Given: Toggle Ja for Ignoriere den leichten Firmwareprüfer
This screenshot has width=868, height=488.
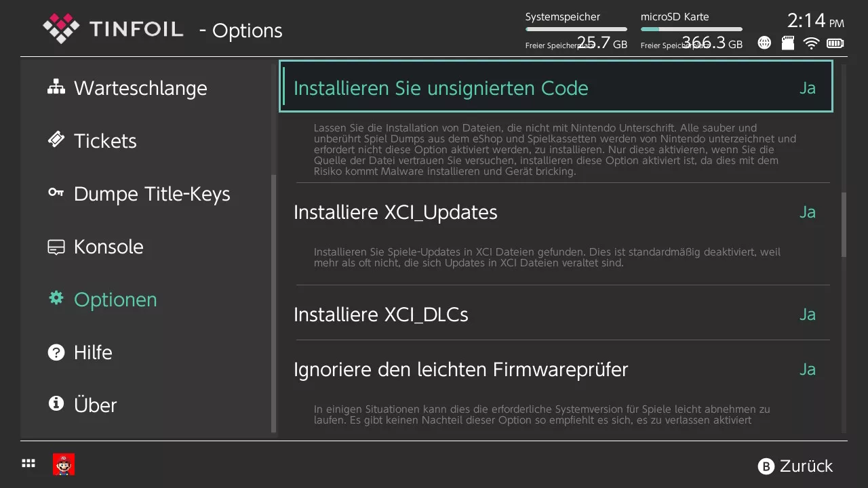Looking at the screenshot, I should click(807, 369).
